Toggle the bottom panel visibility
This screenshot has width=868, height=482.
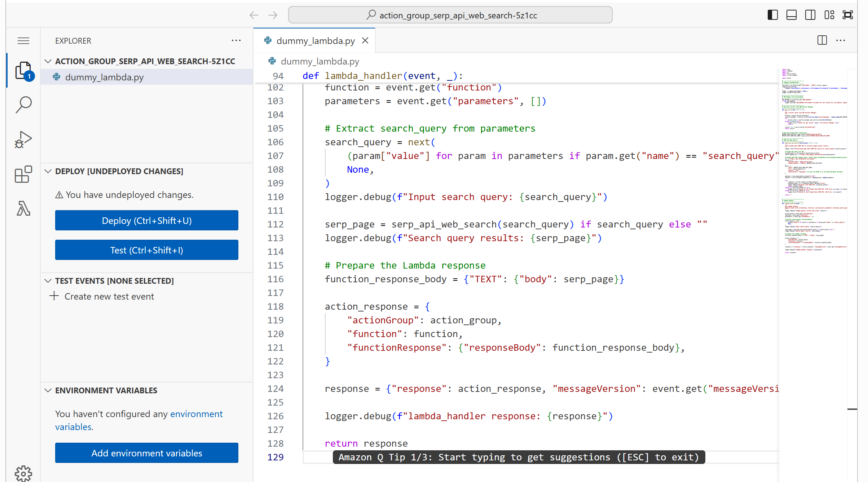[x=791, y=15]
